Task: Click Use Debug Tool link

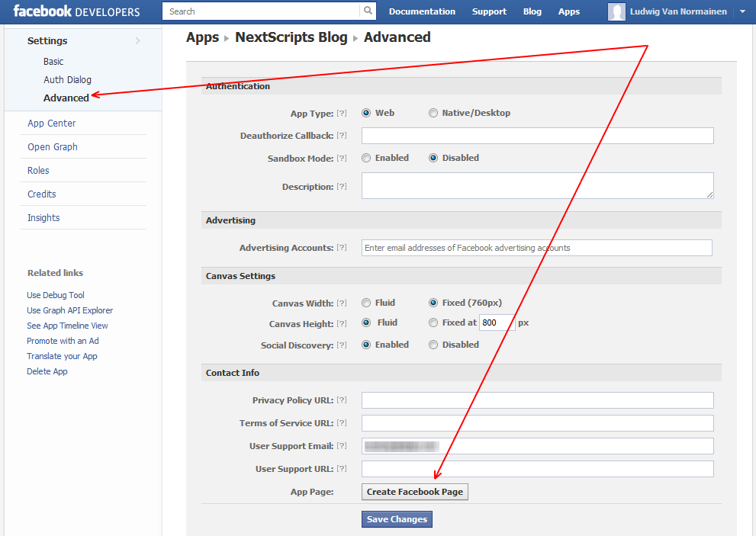Action: (x=56, y=295)
